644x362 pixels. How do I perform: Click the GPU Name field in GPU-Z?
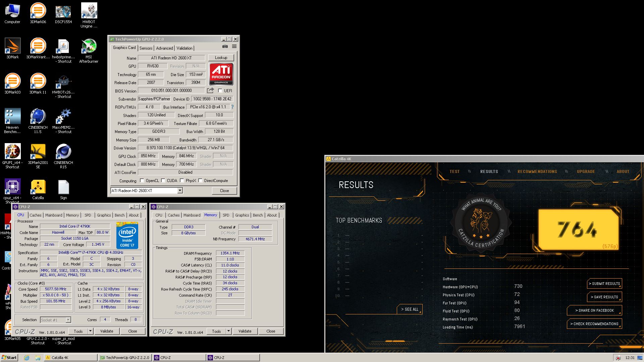pos(171,58)
